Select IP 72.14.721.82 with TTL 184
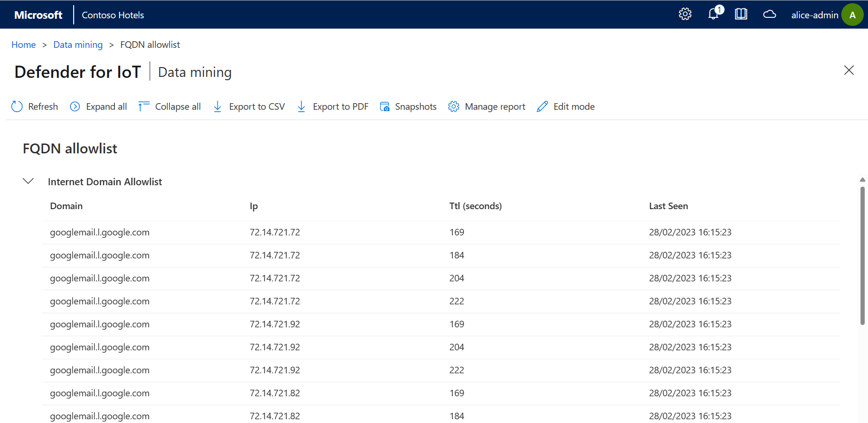868x423 pixels. pos(275,416)
